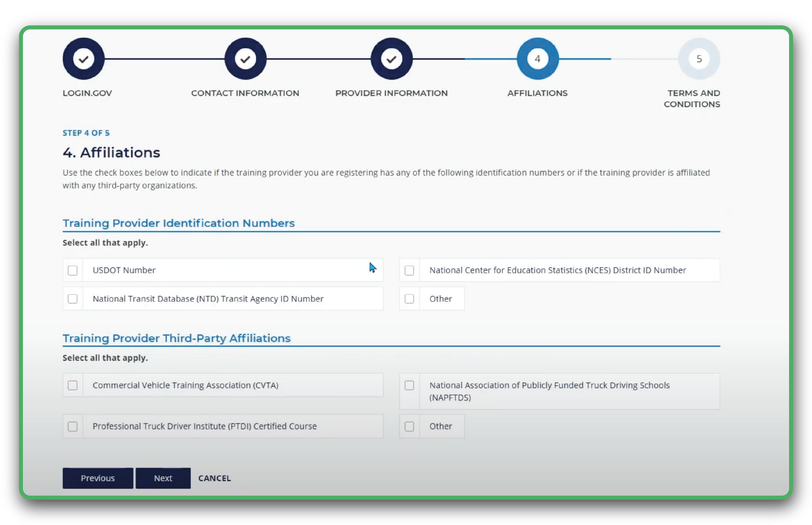Enable the PTDI Certified Course checkbox
The image size is (812, 525).
click(72, 426)
